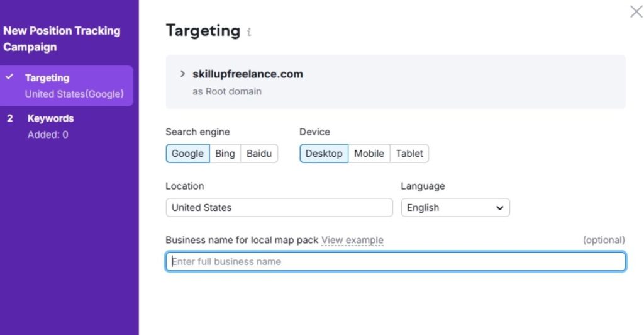Image resolution: width=644 pixels, height=335 pixels.
Task: Switch search engine to Baidu
Action: (258, 154)
